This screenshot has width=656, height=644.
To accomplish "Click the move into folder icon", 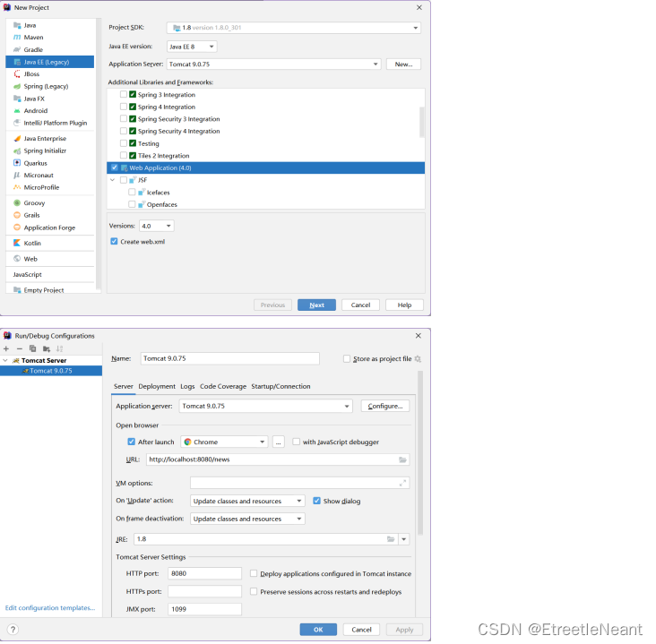I will pyautogui.click(x=47, y=348).
